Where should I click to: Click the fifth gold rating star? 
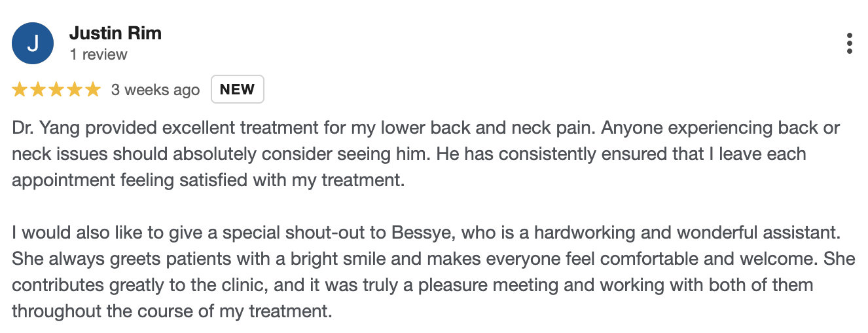[93, 90]
